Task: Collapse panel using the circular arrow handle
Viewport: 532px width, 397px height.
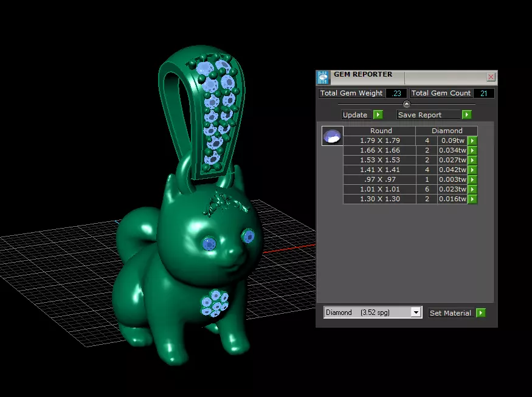Action: pyautogui.click(x=407, y=104)
